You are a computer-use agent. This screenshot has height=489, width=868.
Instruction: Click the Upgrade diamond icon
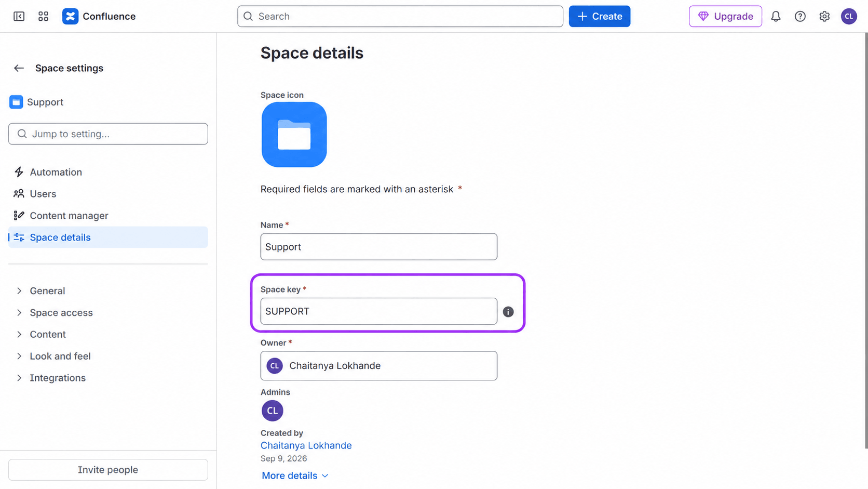click(703, 16)
